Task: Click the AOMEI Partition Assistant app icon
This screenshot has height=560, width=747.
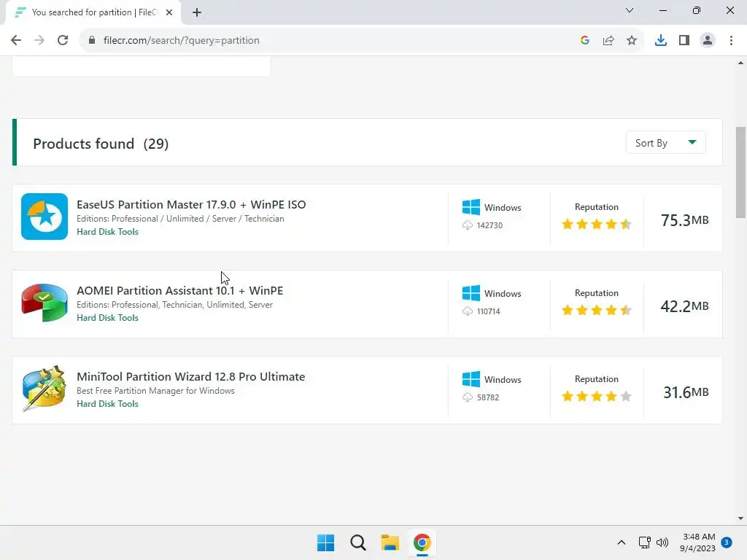Action: (44, 303)
